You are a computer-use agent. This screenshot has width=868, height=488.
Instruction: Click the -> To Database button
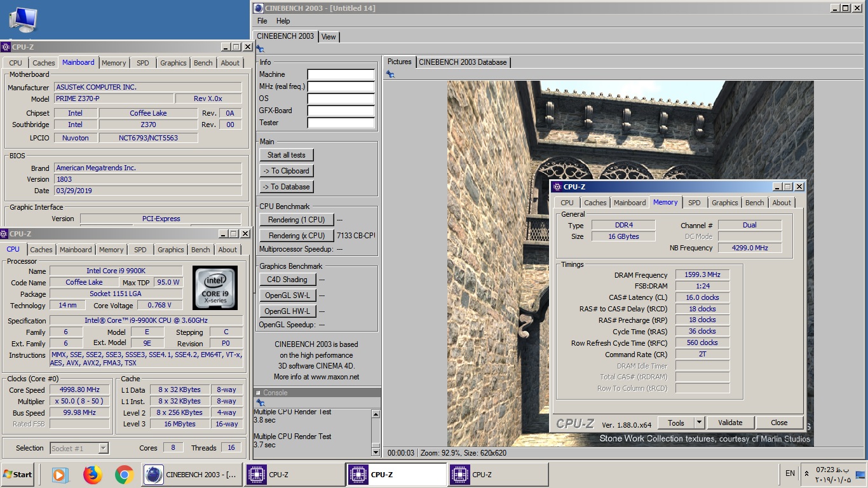[x=286, y=187]
